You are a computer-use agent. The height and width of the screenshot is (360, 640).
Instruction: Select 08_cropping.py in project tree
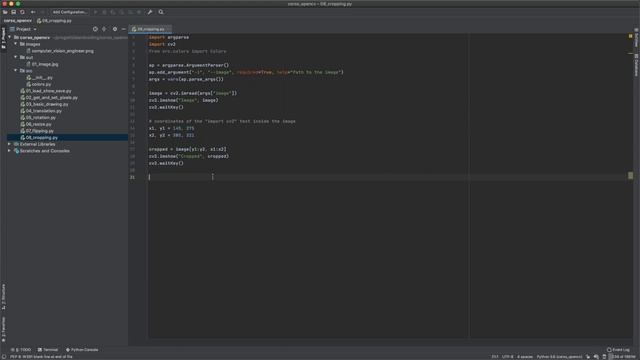coord(39,138)
